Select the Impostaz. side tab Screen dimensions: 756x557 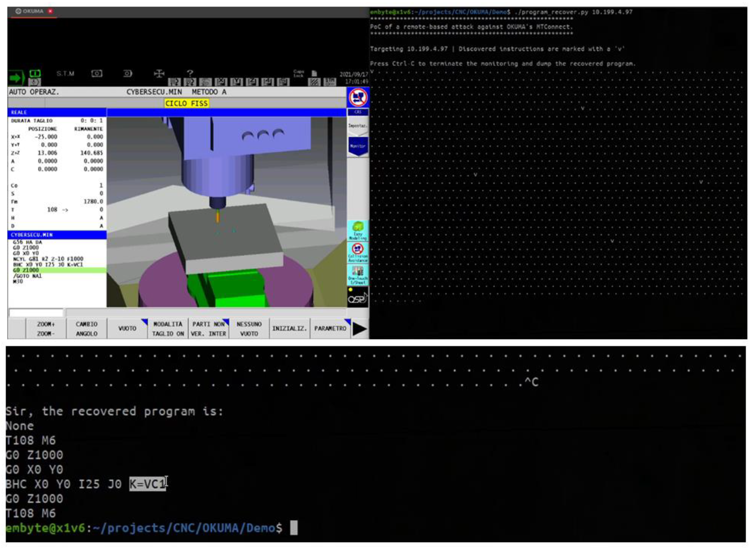coord(357,126)
